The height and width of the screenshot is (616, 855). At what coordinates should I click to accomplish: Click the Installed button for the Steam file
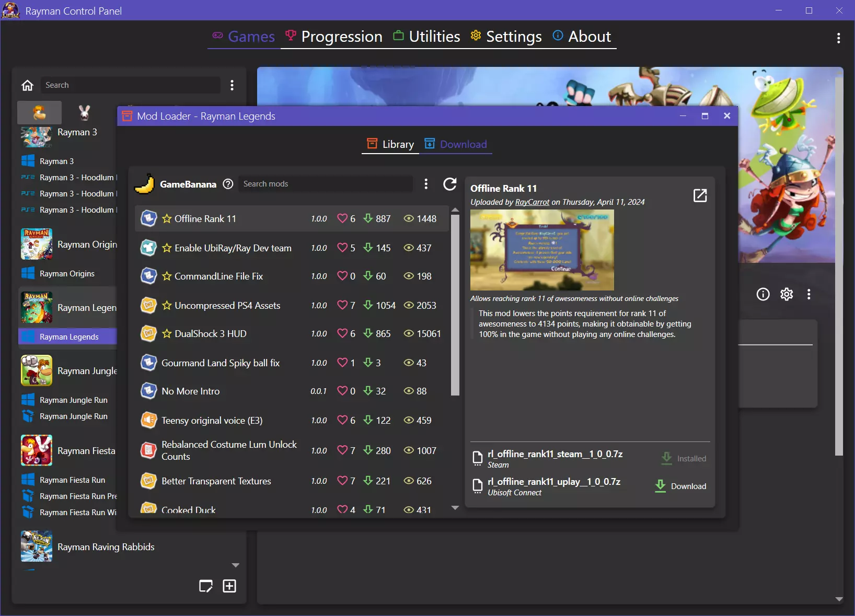(684, 458)
